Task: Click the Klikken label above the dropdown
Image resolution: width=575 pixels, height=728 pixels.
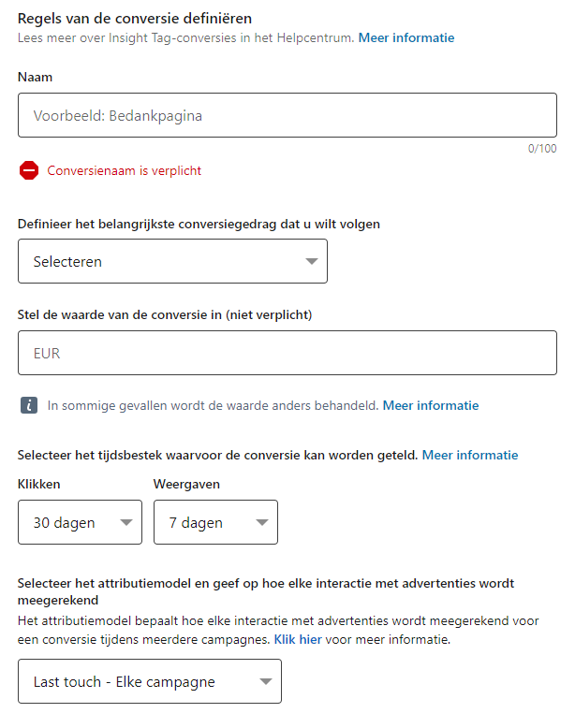Action: [x=38, y=484]
